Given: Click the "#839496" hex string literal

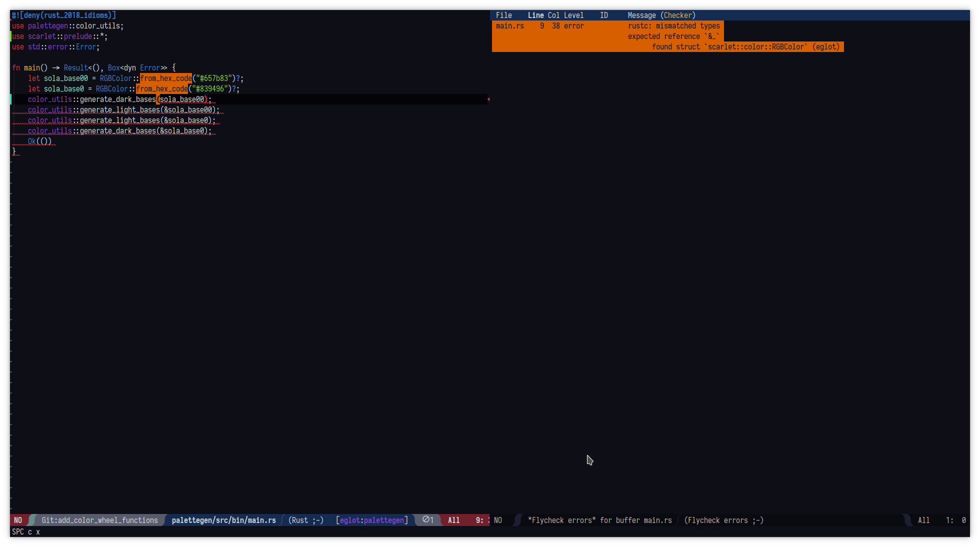Looking at the screenshot, I should [210, 89].
